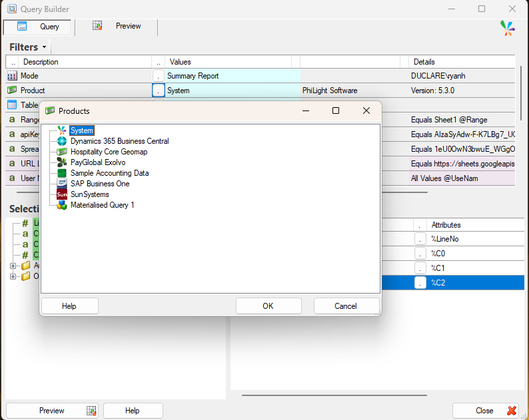Switch to the Query tab
The width and height of the screenshot is (529, 420).
tap(37, 27)
